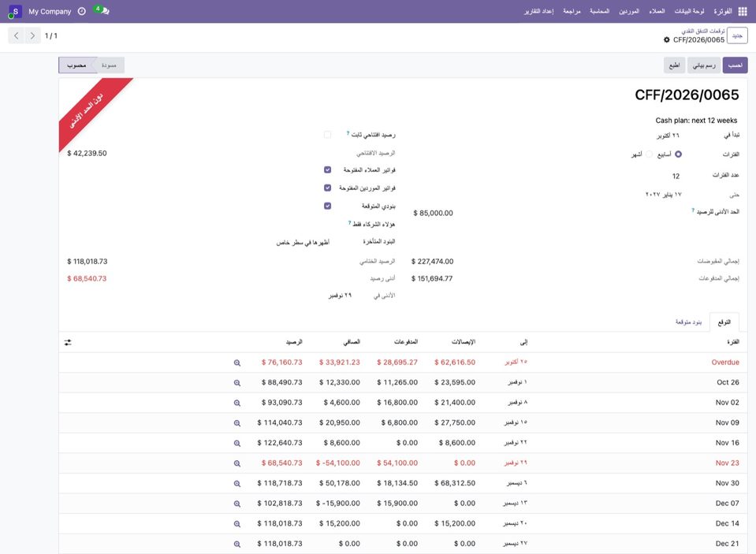Image resolution: width=756 pixels, height=554 pixels.
Task: Click the $ 102,818.73 balance cell
Action: [280, 504]
